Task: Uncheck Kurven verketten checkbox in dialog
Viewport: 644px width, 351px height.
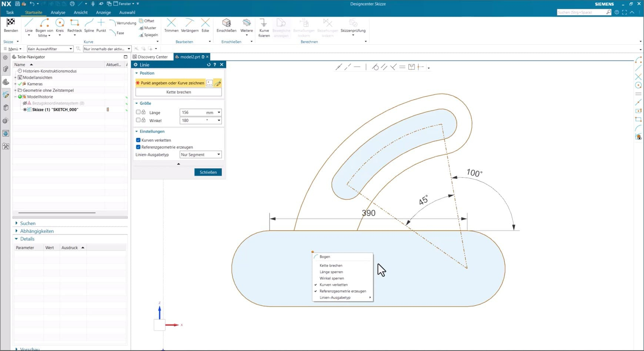Action: coord(138,140)
